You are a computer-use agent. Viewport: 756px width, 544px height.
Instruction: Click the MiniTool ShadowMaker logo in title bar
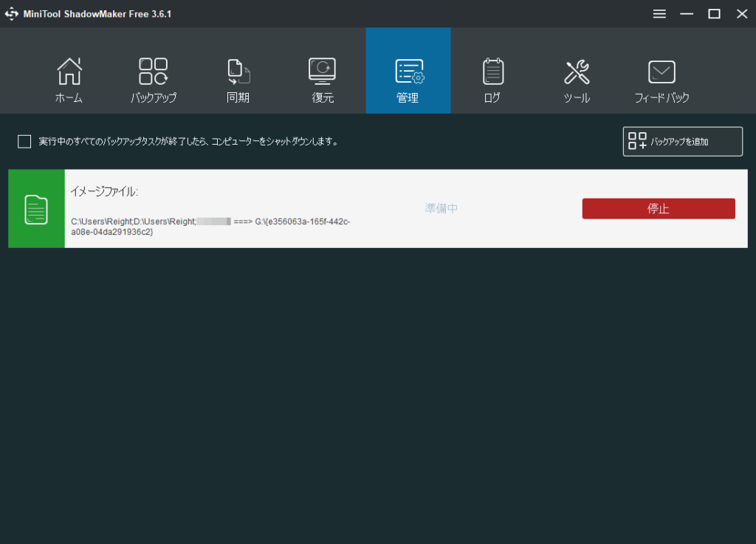pos(11,14)
